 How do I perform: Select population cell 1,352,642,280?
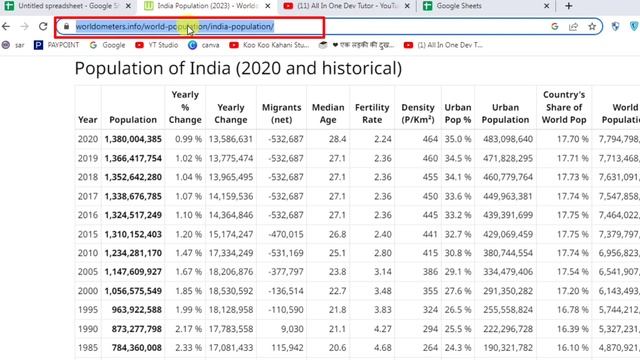[133, 177]
